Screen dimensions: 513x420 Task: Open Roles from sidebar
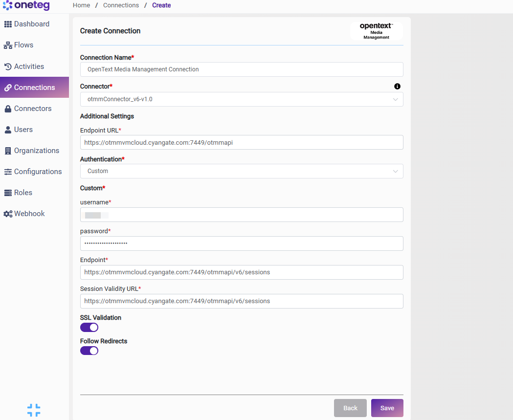click(x=34, y=193)
